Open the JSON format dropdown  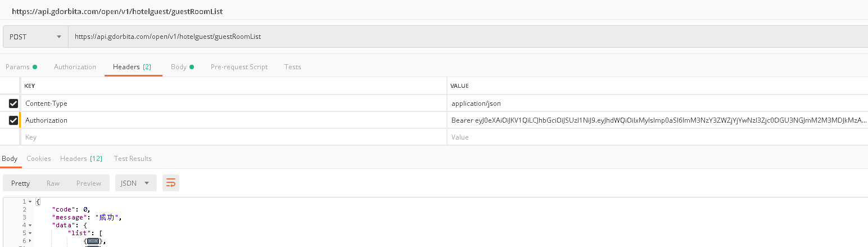135,183
